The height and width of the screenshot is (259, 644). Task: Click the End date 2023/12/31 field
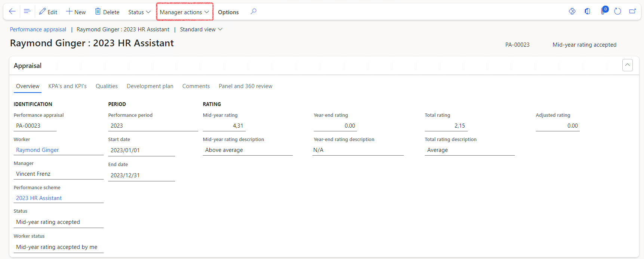click(142, 175)
